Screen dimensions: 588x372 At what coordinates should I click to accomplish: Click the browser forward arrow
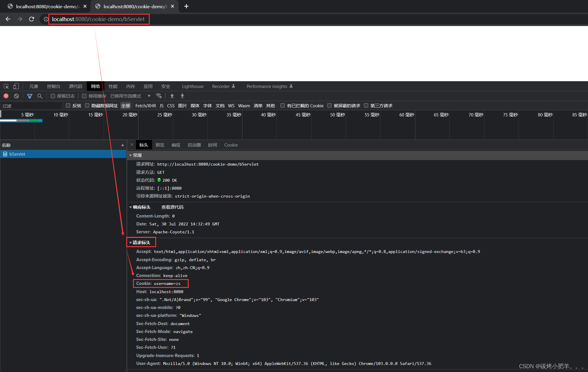coord(20,19)
